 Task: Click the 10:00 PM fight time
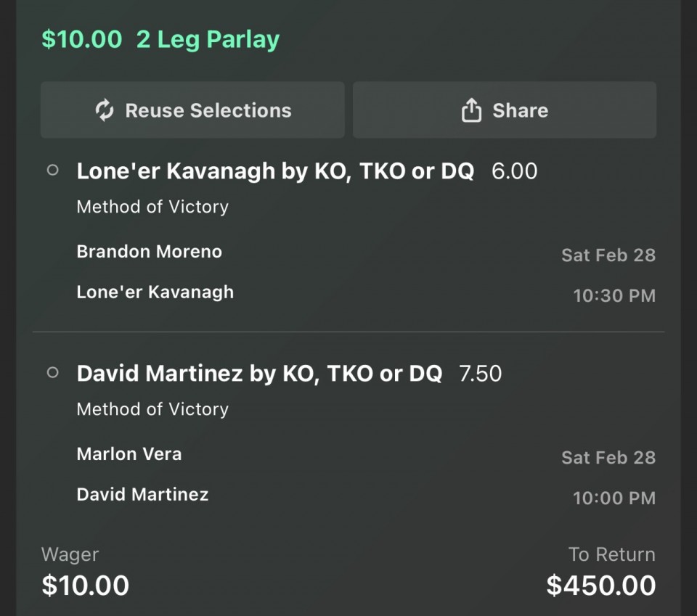click(x=614, y=498)
